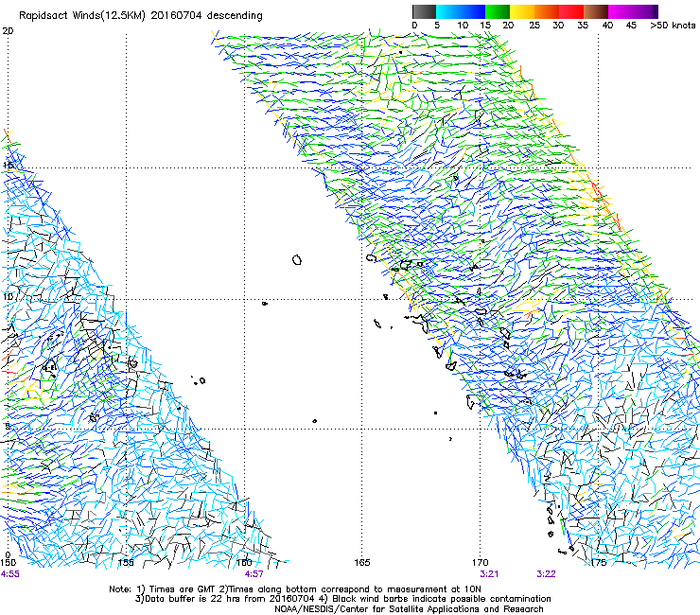
Task: Click the purple '3:22' pass time label
Action: pyautogui.click(x=546, y=574)
